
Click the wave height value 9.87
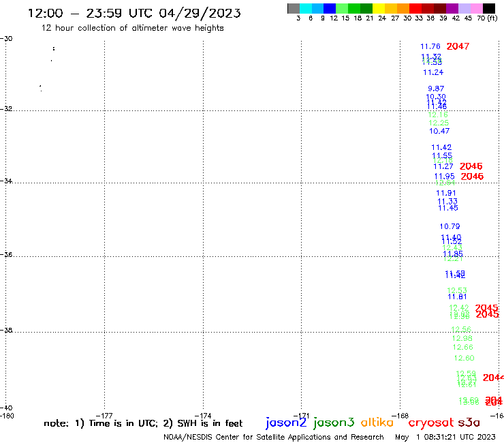[x=436, y=89]
